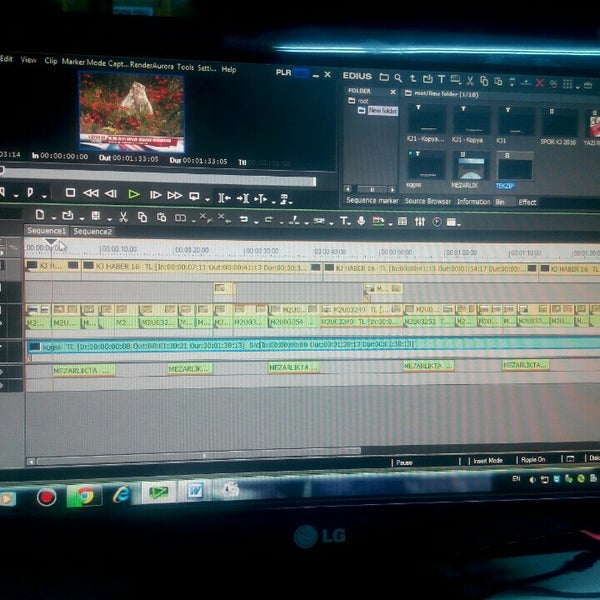Open the Sequence marker tab
Viewport: 600px width, 600px height.
pyautogui.click(x=372, y=200)
